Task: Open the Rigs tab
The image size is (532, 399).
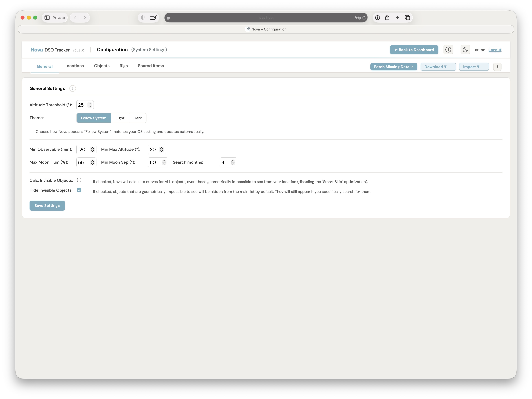Action: [x=124, y=66]
